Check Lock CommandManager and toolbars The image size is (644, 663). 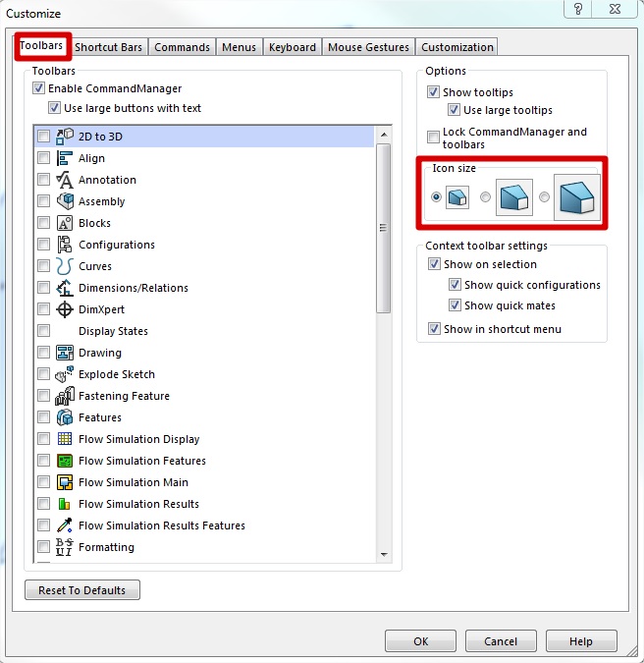434,137
